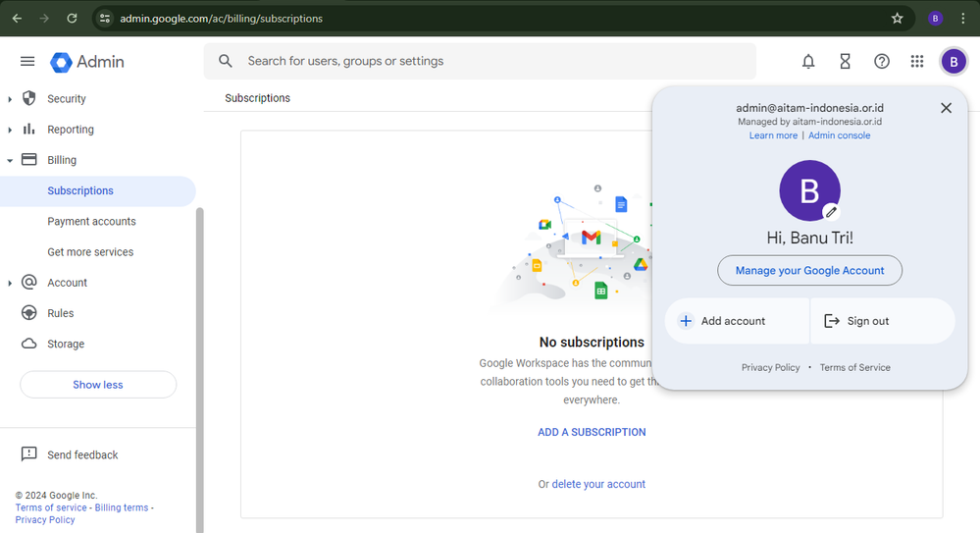
Task: View site information icon
Action: click(x=105, y=18)
